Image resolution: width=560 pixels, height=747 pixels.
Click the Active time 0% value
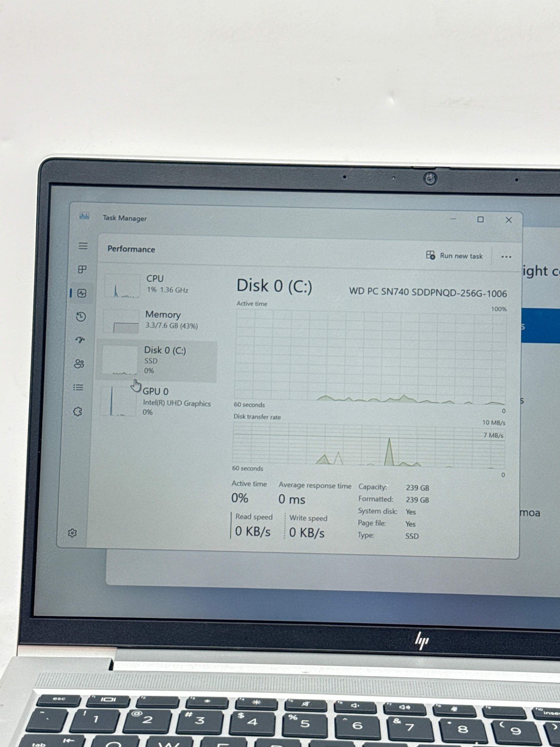tap(240, 498)
